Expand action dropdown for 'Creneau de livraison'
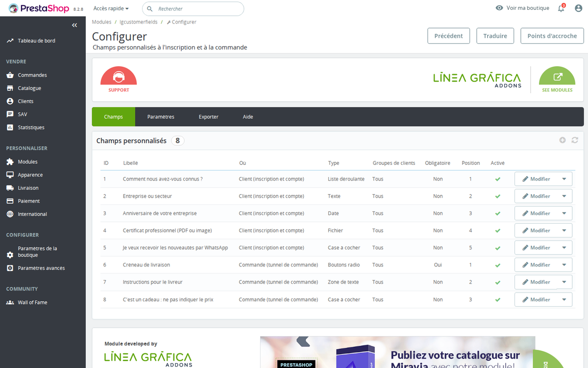Viewport: 588px width, 368px height. tap(564, 265)
